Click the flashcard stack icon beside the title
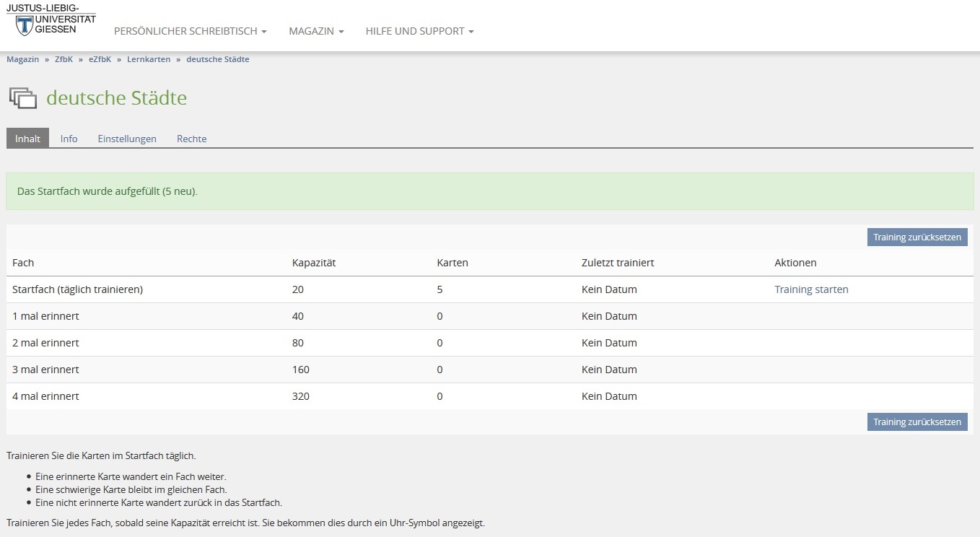Image resolution: width=980 pixels, height=537 pixels. [23, 98]
